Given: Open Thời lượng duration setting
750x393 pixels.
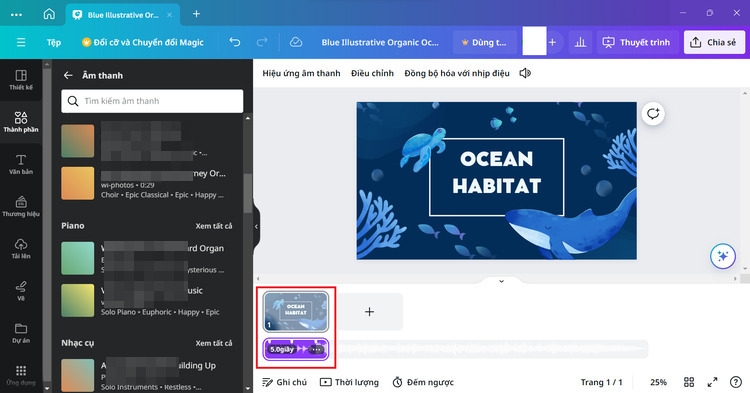Looking at the screenshot, I should coord(349,382).
